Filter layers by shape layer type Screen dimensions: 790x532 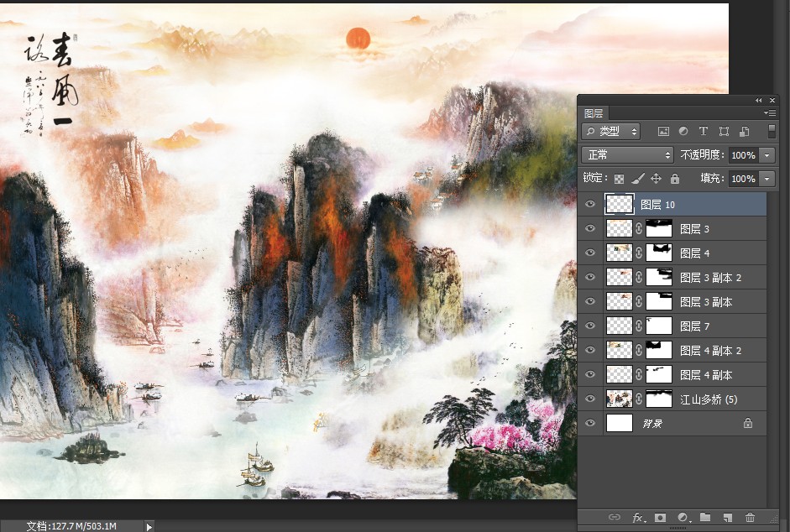724,132
